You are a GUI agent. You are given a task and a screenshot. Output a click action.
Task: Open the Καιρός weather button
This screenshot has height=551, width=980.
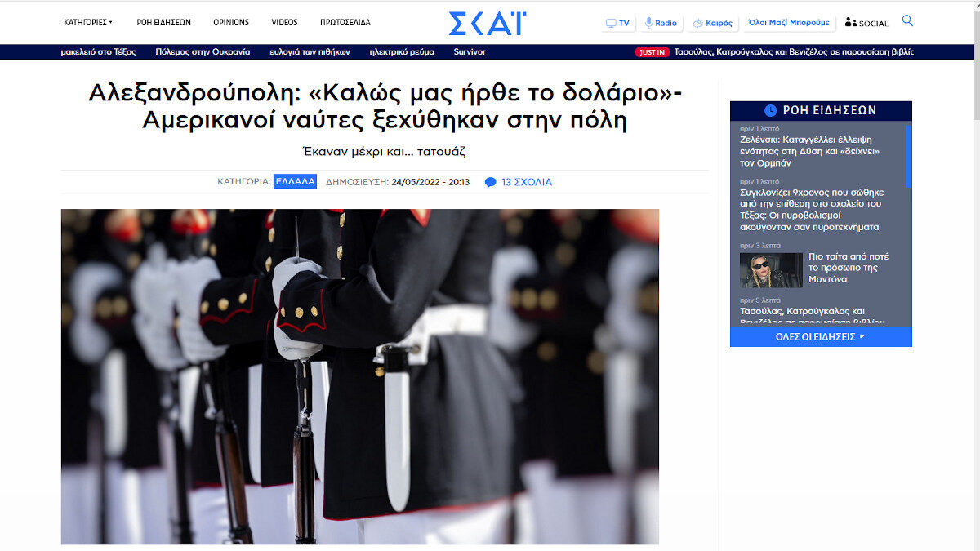pyautogui.click(x=713, y=23)
